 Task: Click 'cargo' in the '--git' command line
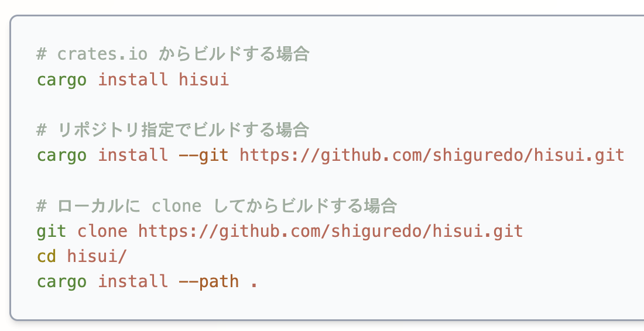(61, 155)
